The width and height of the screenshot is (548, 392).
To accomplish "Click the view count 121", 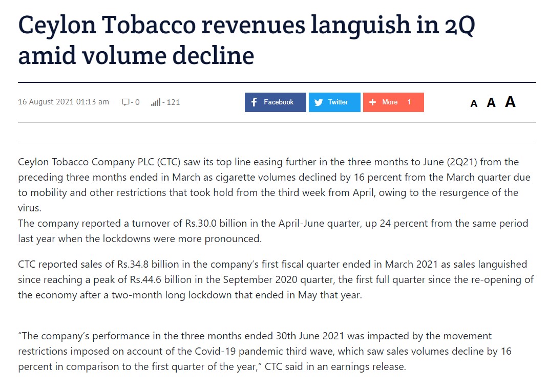I will pyautogui.click(x=173, y=102).
